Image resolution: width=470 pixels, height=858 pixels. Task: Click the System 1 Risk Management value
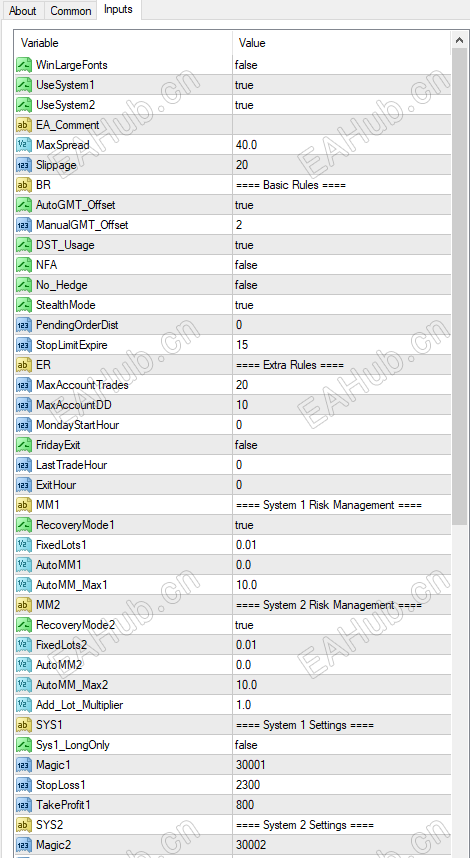[x=329, y=505]
